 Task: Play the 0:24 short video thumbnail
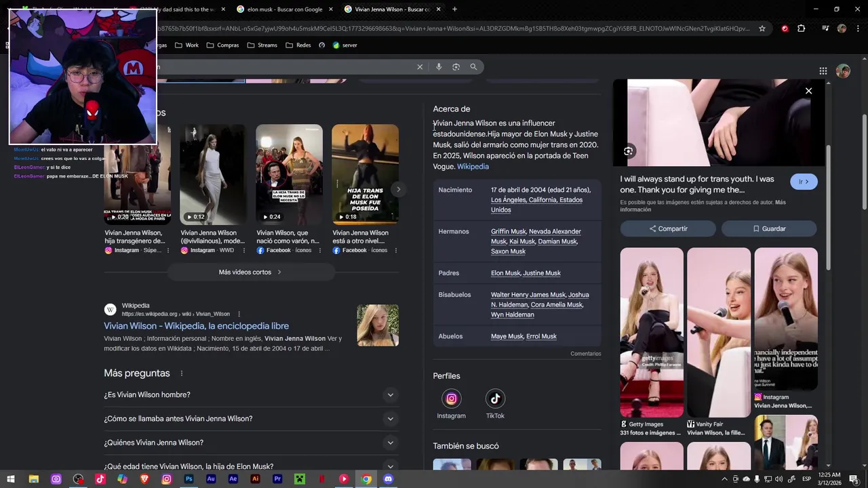pos(289,174)
